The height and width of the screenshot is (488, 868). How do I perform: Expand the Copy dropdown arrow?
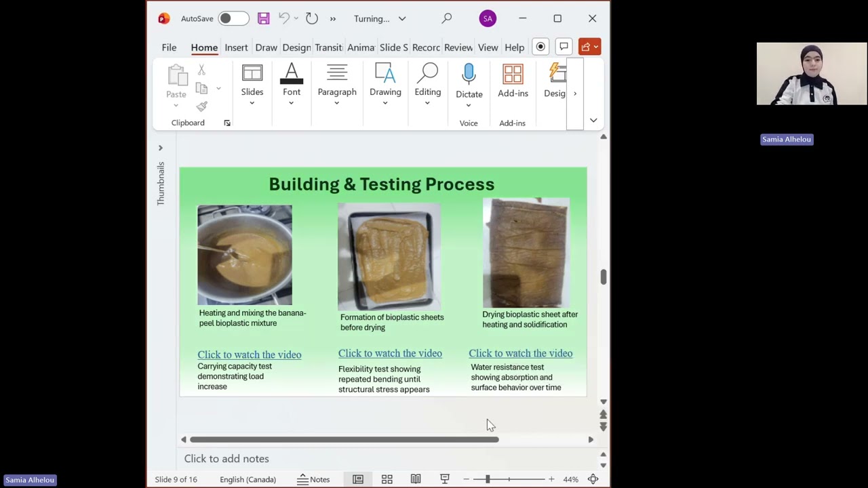(x=218, y=88)
